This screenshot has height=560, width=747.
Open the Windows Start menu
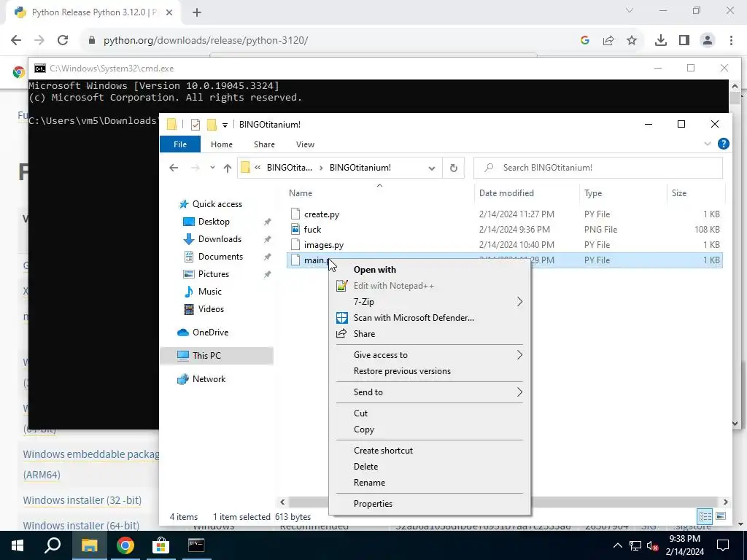pyautogui.click(x=18, y=545)
